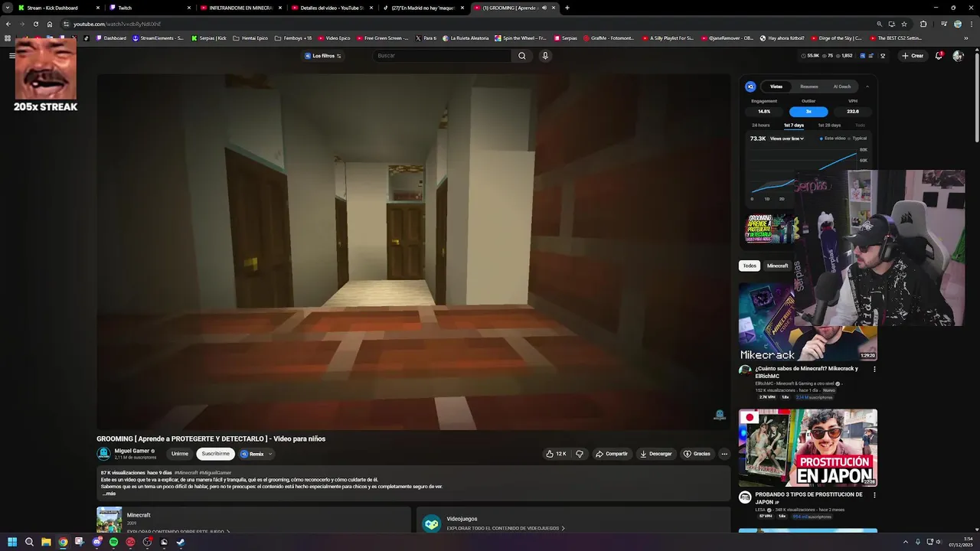Open the Prostitucion en Japon thumbnail
The height and width of the screenshot is (551, 980).
(808, 448)
